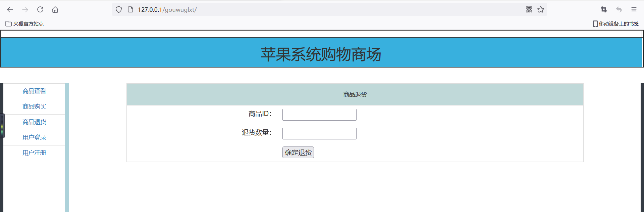Show site information page icon
Screen dimensions: 644x212
131,10
